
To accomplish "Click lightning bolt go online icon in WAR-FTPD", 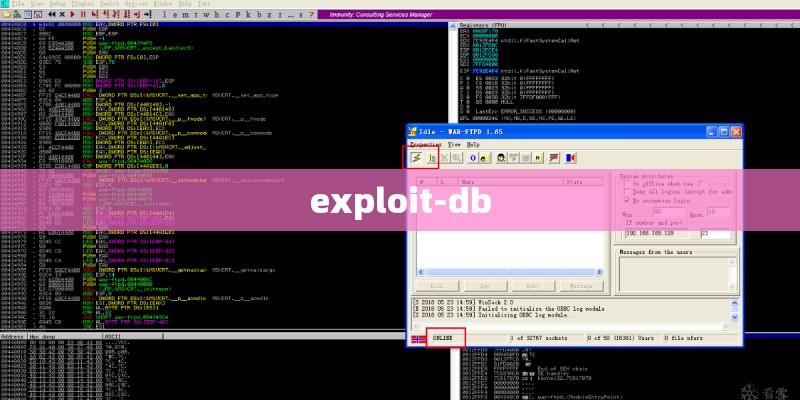I will tap(417, 158).
